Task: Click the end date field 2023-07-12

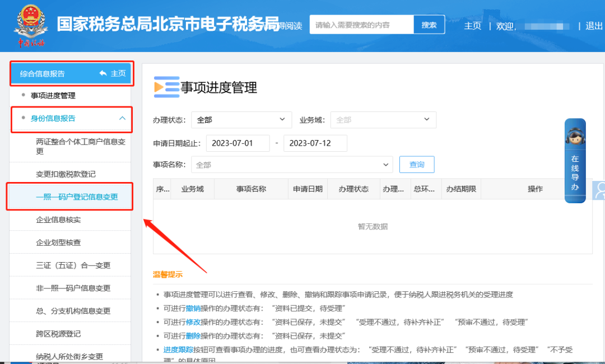Action: click(x=315, y=143)
